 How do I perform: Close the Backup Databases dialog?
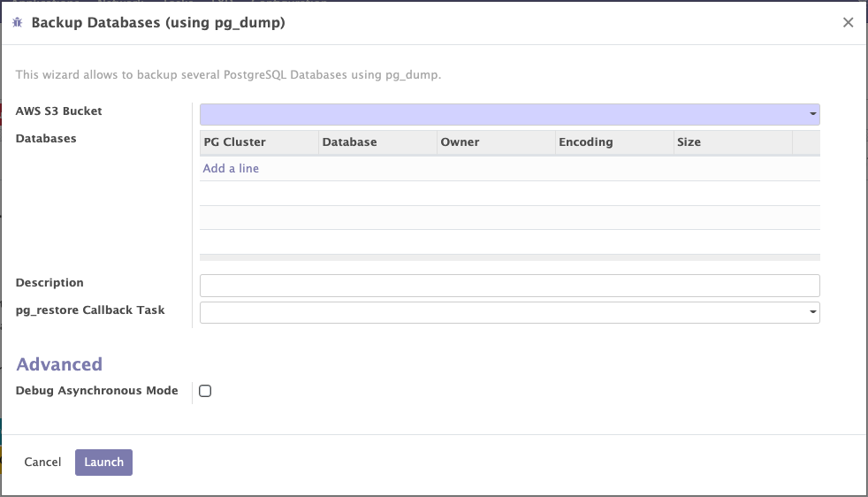click(848, 23)
